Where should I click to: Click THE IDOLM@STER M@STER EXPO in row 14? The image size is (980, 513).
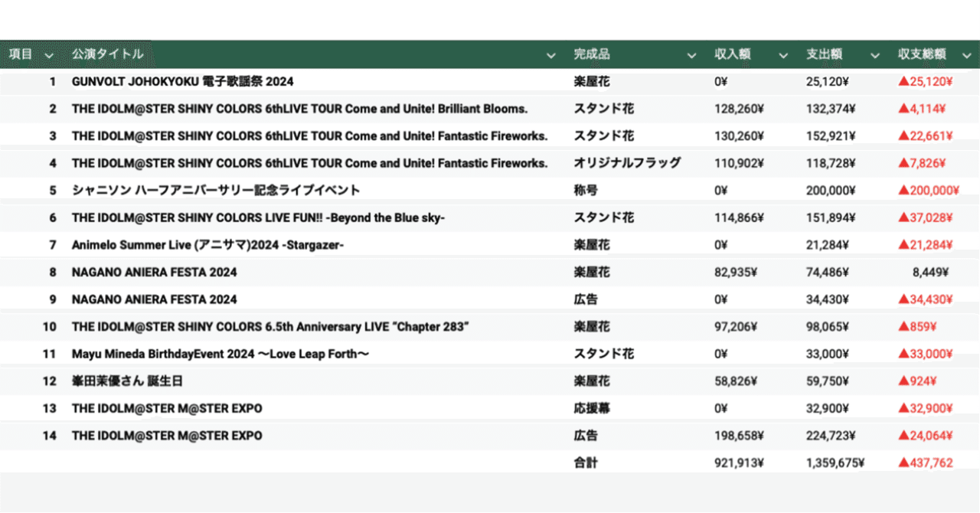(167, 436)
